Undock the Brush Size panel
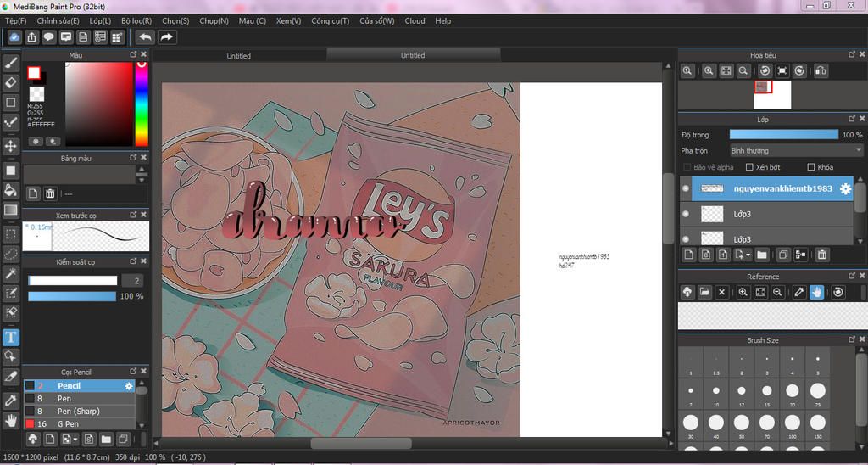Viewport: 868px width, 465px height. 853,339
